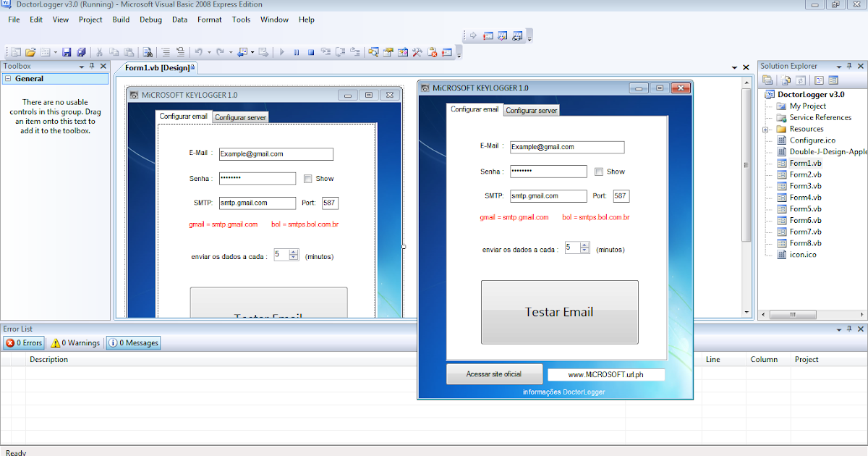Screen dimensions: 868x456
Task: Toggle pin on Solution Explorer panel
Action: click(x=849, y=66)
